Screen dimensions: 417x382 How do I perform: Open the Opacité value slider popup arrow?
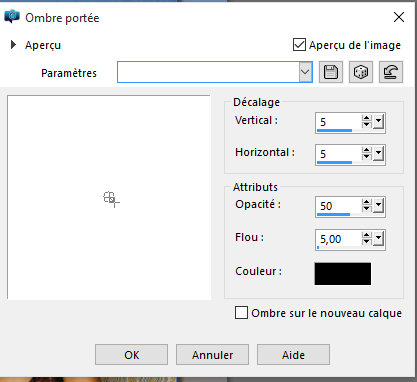[379, 206]
